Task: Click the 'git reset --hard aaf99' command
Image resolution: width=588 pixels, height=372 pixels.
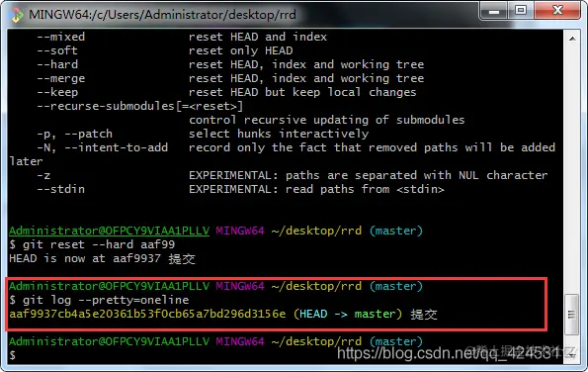Action: point(99,244)
